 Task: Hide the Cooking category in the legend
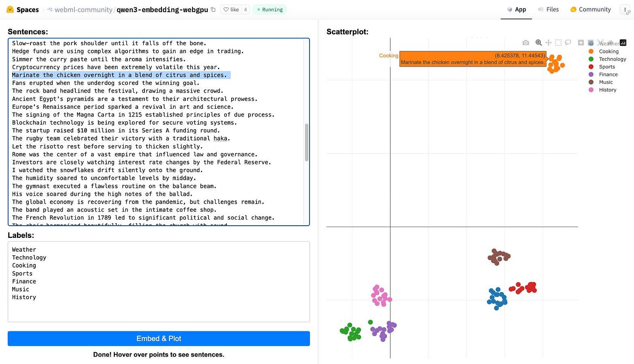(x=608, y=51)
